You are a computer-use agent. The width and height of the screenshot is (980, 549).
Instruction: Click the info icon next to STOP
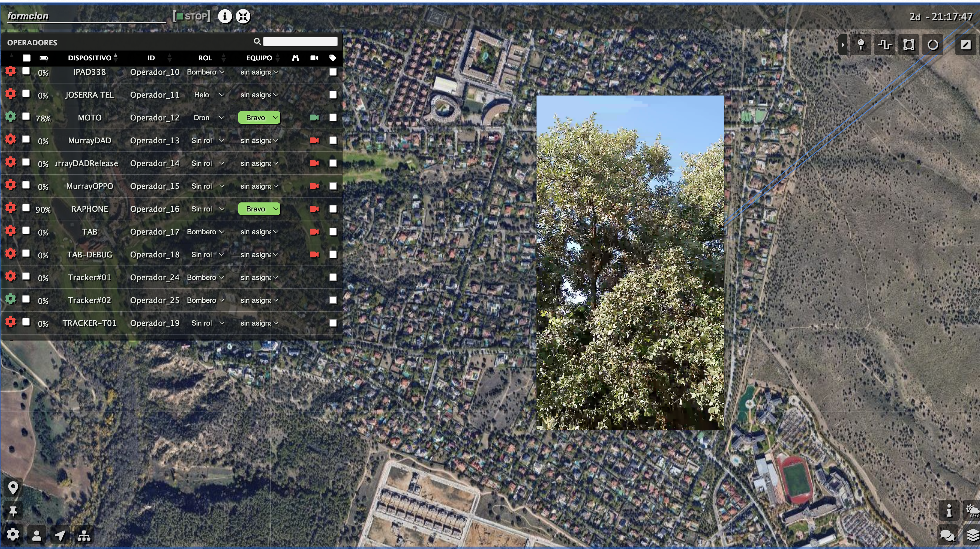coord(225,17)
